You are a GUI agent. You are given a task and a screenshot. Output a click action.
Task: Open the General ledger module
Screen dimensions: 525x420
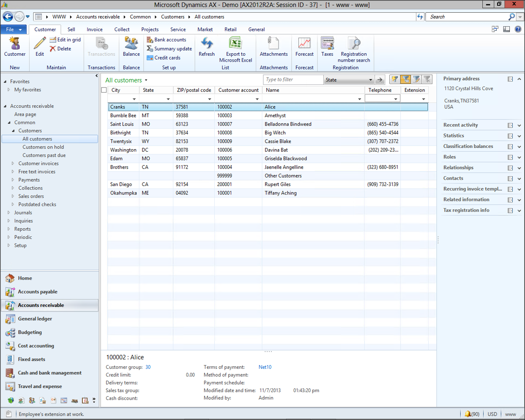35,319
